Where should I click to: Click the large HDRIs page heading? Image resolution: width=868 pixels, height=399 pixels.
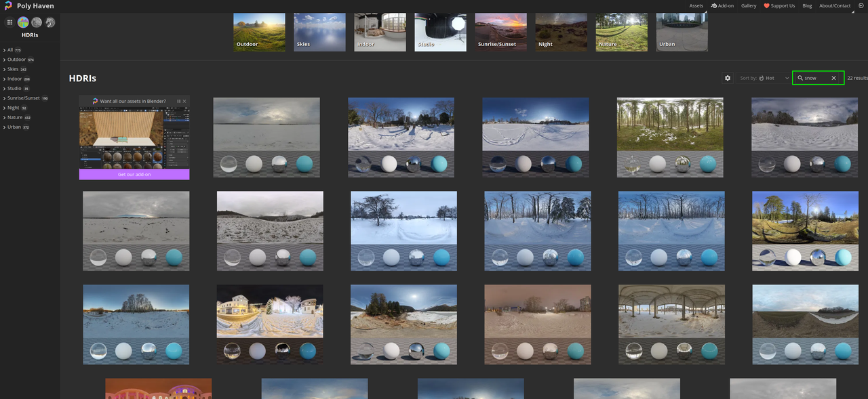pos(82,78)
